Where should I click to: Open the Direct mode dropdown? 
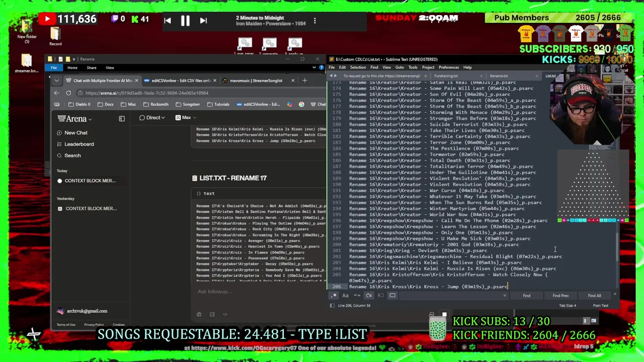point(152,118)
